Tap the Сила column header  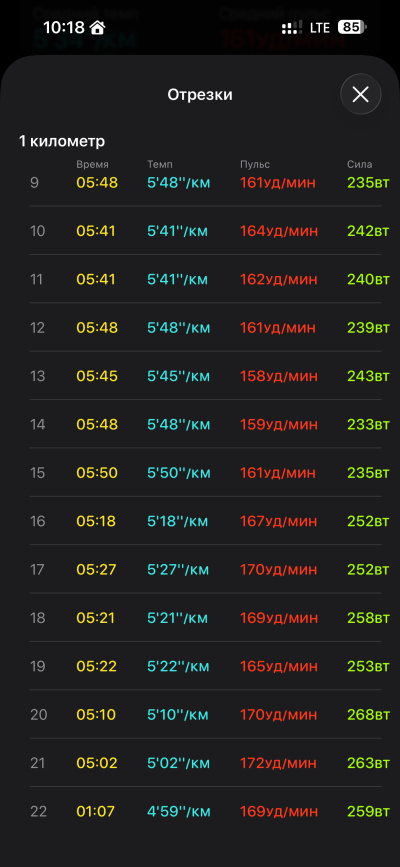click(x=360, y=164)
